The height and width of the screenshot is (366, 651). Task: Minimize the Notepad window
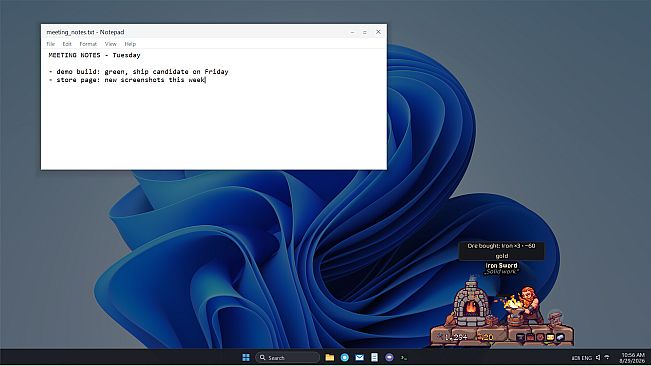tap(352, 32)
